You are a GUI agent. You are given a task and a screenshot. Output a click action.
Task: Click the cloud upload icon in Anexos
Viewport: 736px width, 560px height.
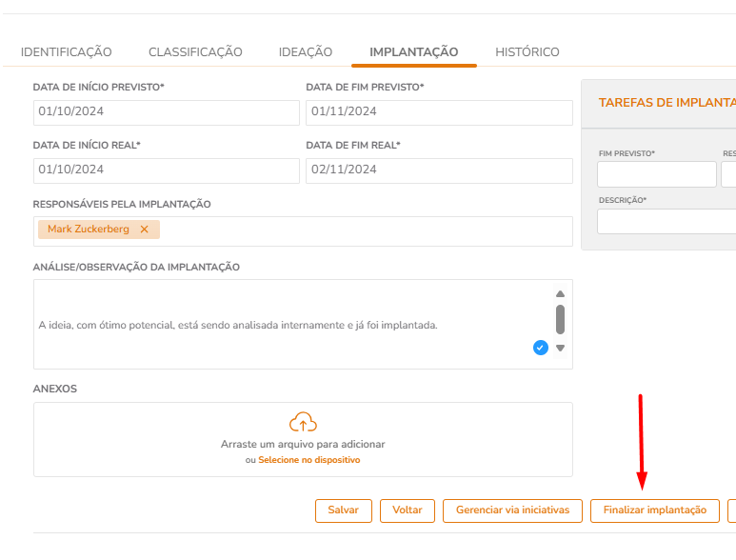[x=303, y=422]
